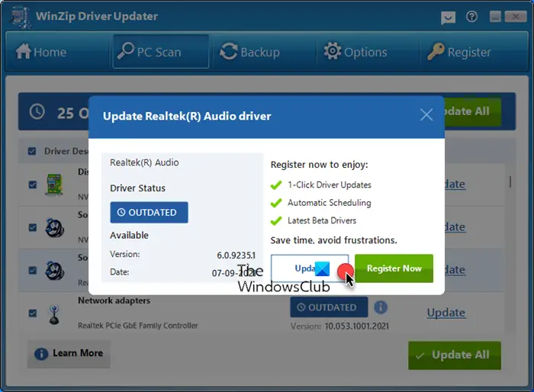Click the Realtek PCIe GbE Family Controller text
Screen dimensions: 534x392
[138, 326]
